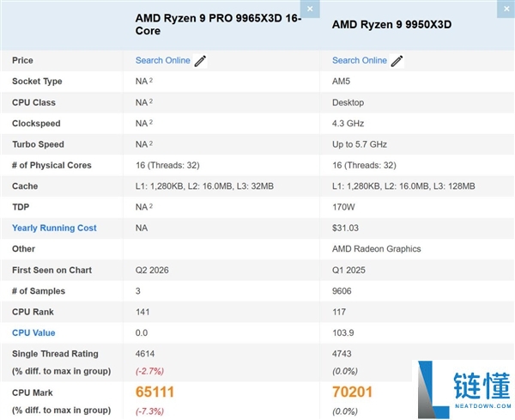Click the Socket Type row label
The image size is (515, 420).
click(x=37, y=82)
